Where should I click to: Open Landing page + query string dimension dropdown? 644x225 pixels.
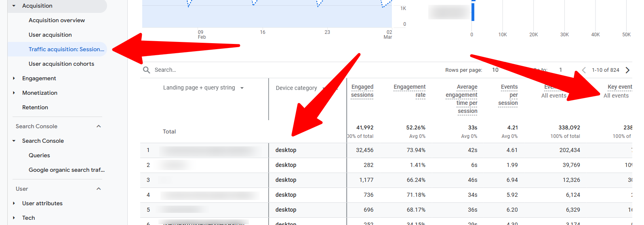click(242, 88)
